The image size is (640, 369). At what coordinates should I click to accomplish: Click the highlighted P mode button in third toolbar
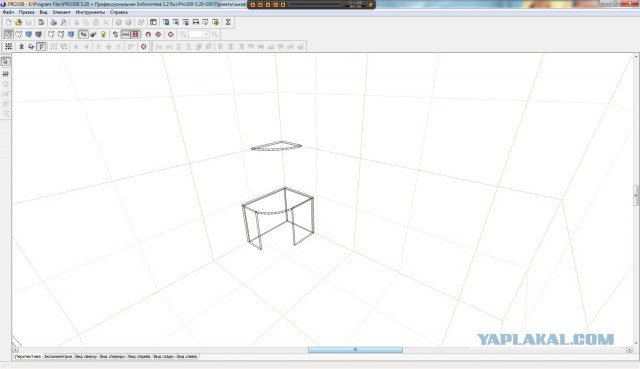(41, 47)
